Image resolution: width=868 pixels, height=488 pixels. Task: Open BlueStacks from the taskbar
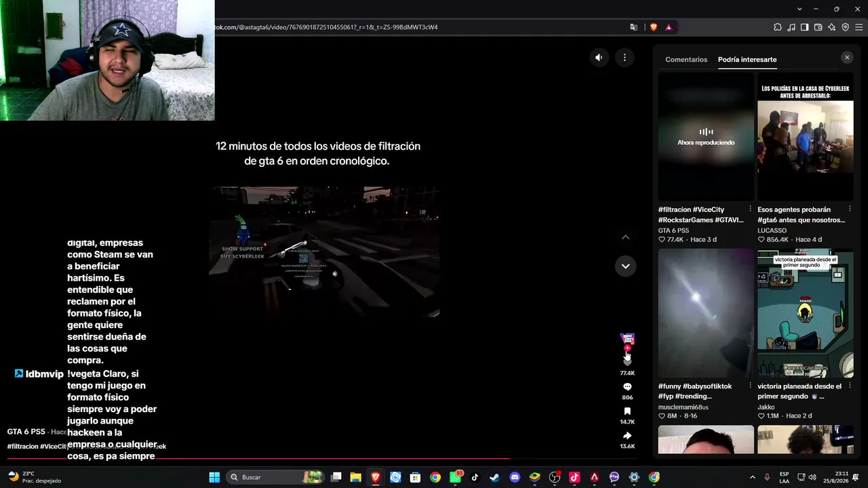click(x=534, y=477)
